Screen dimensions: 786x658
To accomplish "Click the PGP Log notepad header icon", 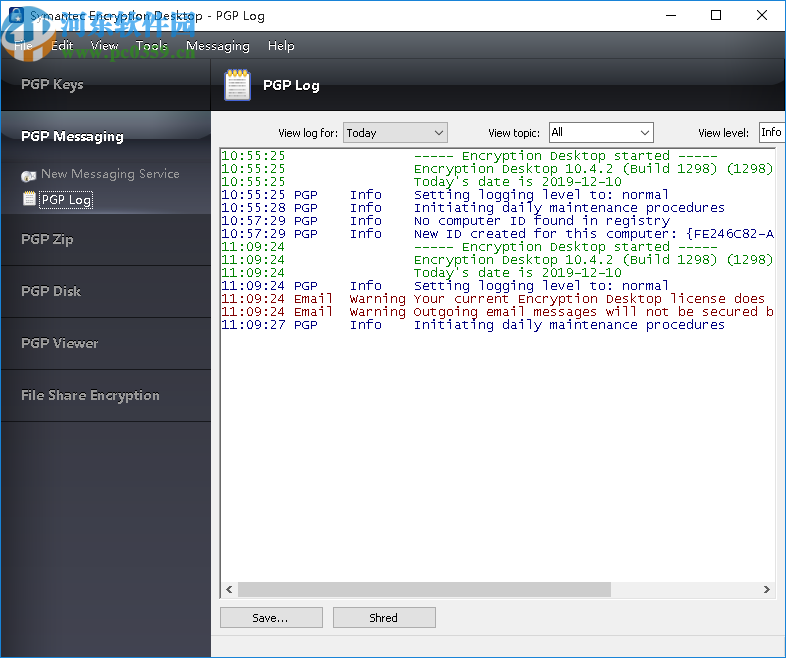I will pos(237,85).
